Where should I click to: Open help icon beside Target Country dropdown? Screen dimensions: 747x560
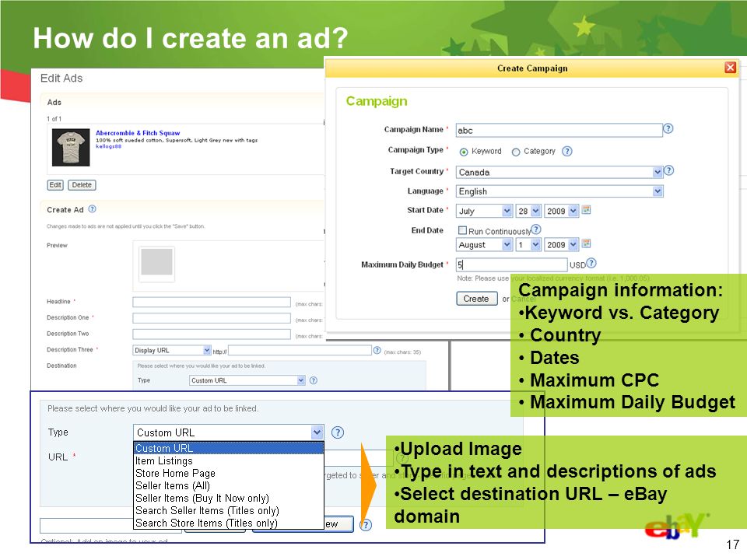point(669,170)
